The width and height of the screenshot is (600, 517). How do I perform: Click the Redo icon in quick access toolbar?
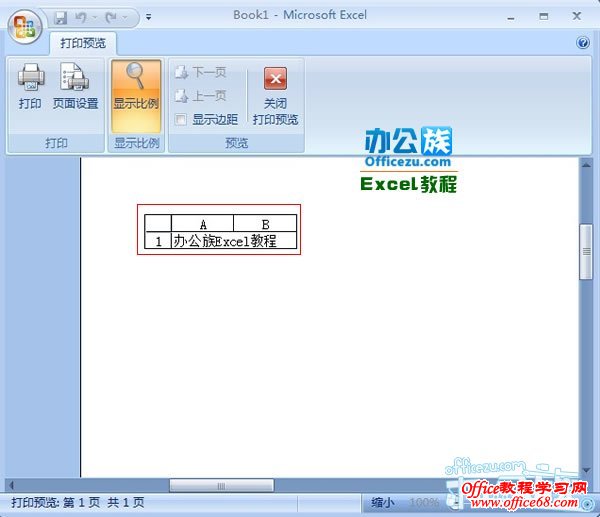(111, 17)
